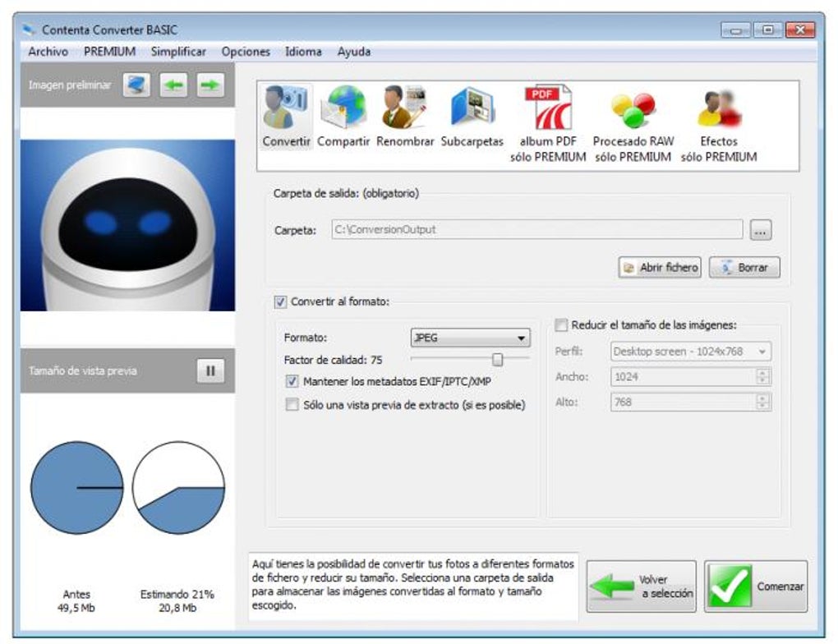Maximize the Contenta Converter window
Image resolution: width=838 pixels, height=644 pixels.
pos(767,30)
